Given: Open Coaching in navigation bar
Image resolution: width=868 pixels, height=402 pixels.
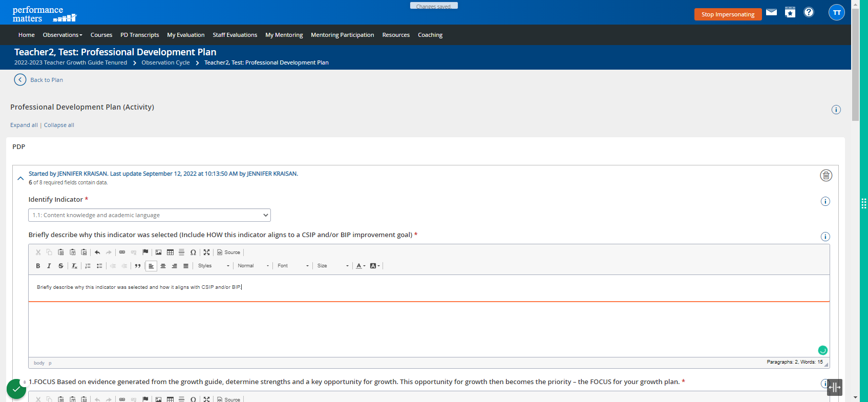Looking at the screenshot, I should point(430,35).
